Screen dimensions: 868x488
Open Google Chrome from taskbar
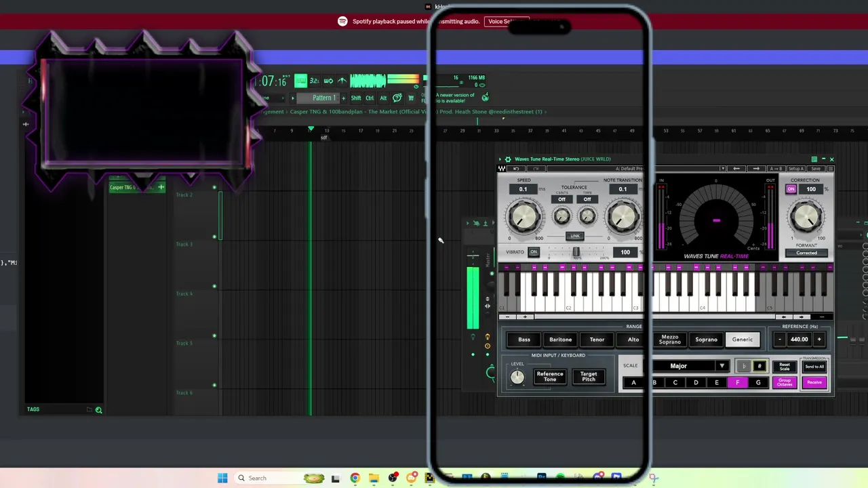(x=355, y=478)
